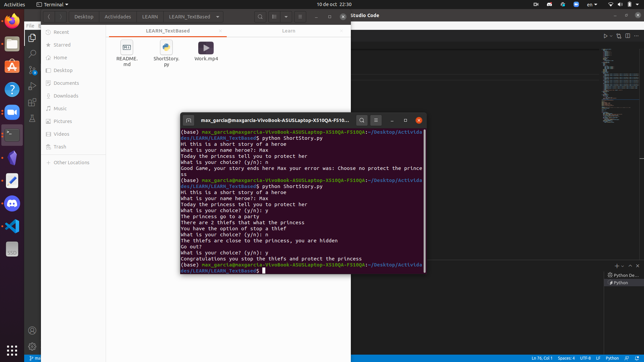Click file manager search button
Screen dimensions: 644x362
pyautogui.click(x=260, y=17)
